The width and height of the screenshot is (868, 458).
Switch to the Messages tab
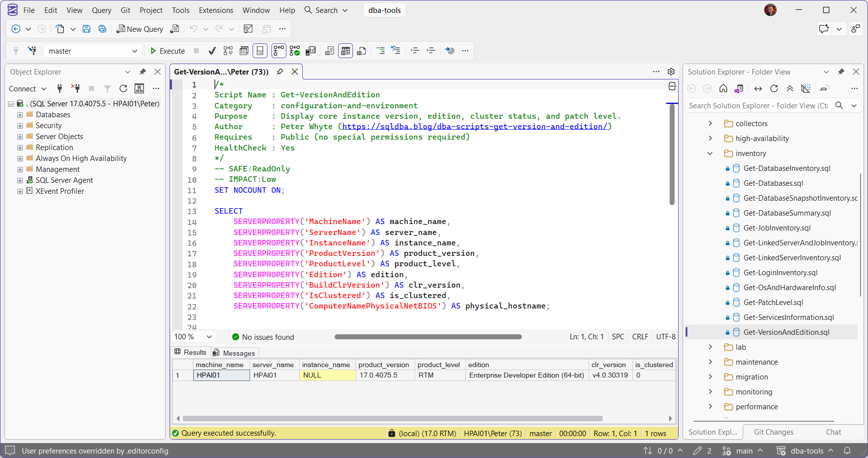point(234,353)
